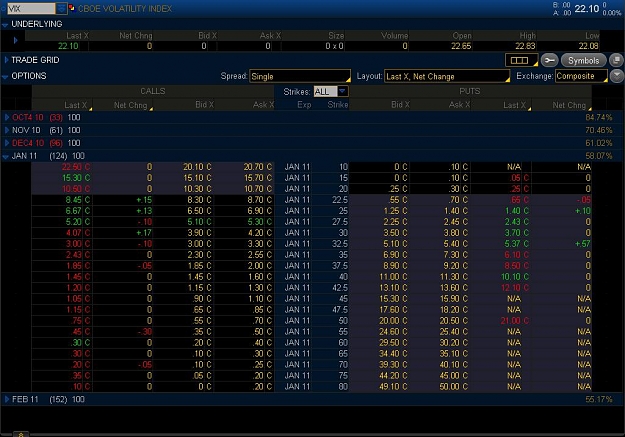Click the 22.83 underlying High value
The width and height of the screenshot is (625, 437).
pyautogui.click(x=525, y=46)
